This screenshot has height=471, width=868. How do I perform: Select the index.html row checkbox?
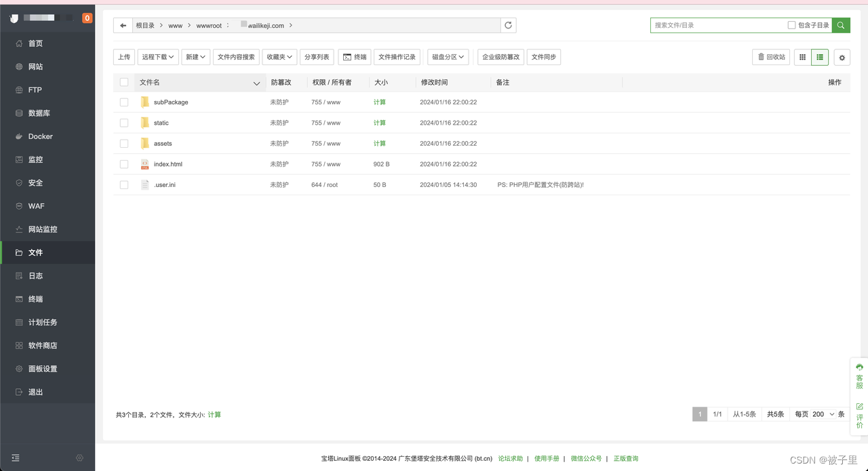click(124, 164)
